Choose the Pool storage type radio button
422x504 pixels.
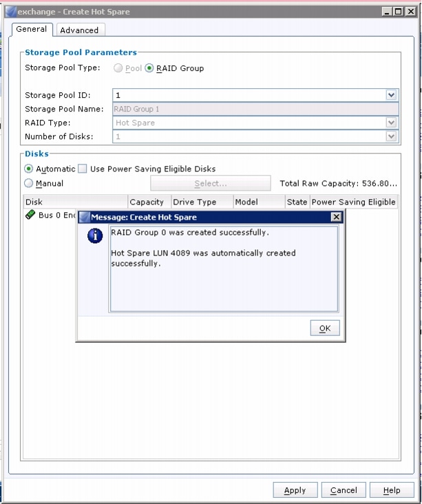[x=118, y=68]
